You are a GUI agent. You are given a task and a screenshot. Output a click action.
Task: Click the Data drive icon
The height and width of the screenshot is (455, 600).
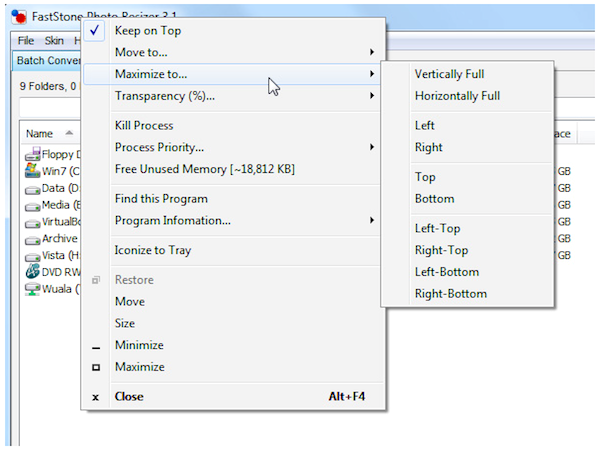click(33, 190)
